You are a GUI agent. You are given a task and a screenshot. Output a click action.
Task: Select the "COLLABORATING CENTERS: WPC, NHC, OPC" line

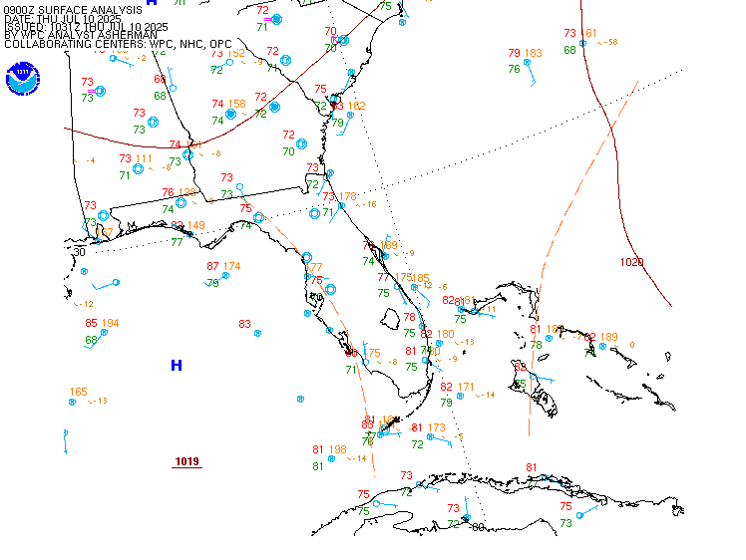coord(118,44)
